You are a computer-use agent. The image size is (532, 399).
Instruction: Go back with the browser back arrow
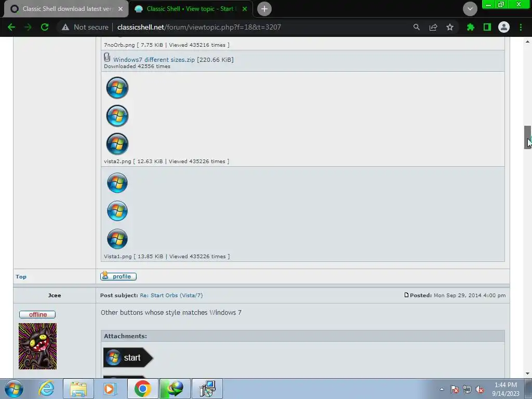[x=11, y=27]
